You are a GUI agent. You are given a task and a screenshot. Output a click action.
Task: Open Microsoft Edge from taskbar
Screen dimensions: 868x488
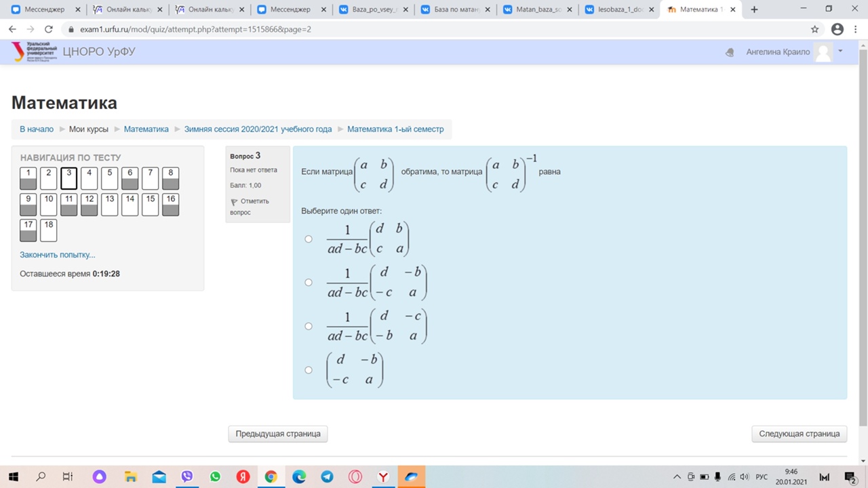[299, 476]
